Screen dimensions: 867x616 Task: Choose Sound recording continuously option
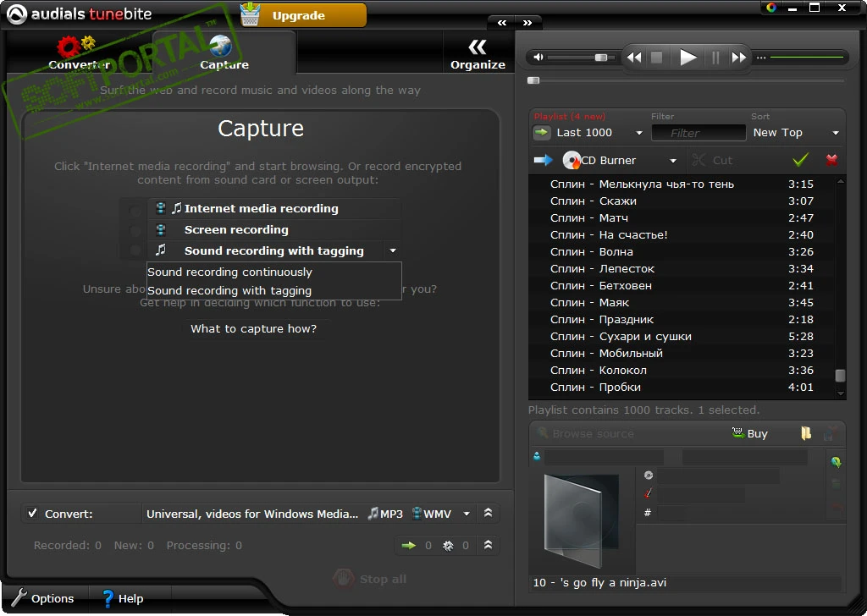[230, 272]
